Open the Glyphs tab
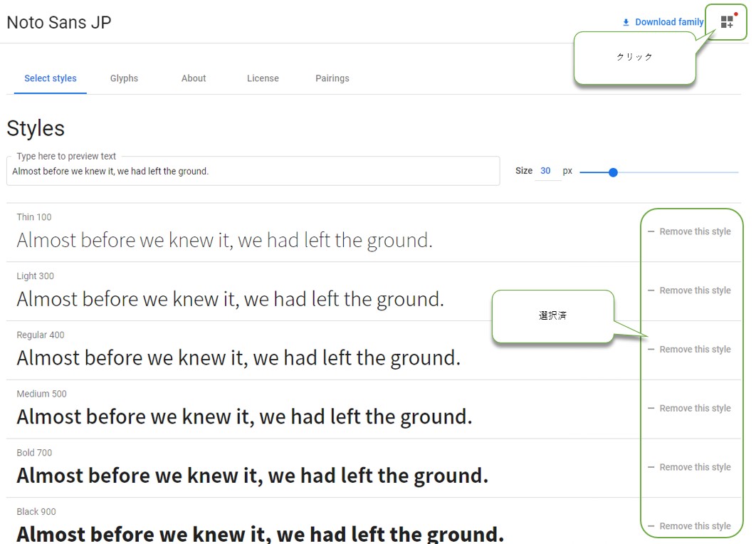756x544 pixels. [x=124, y=78]
